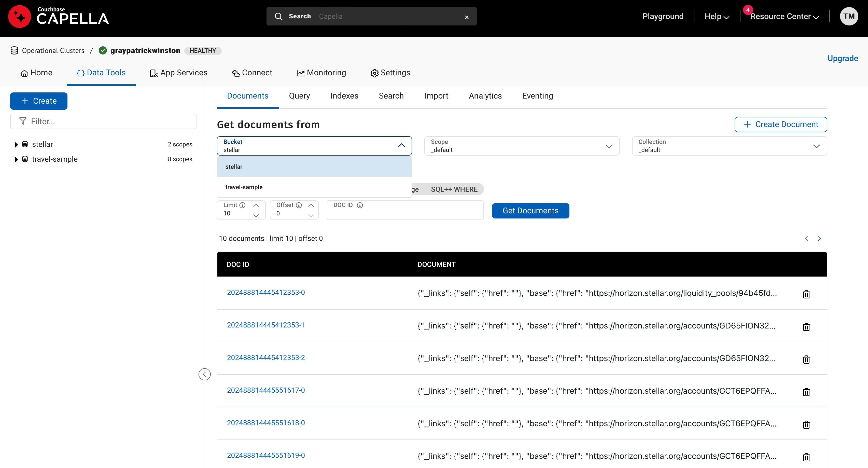This screenshot has width=868, height=468.
Task: Open document 202488814445412353-0 link
Action: [265, 292]
